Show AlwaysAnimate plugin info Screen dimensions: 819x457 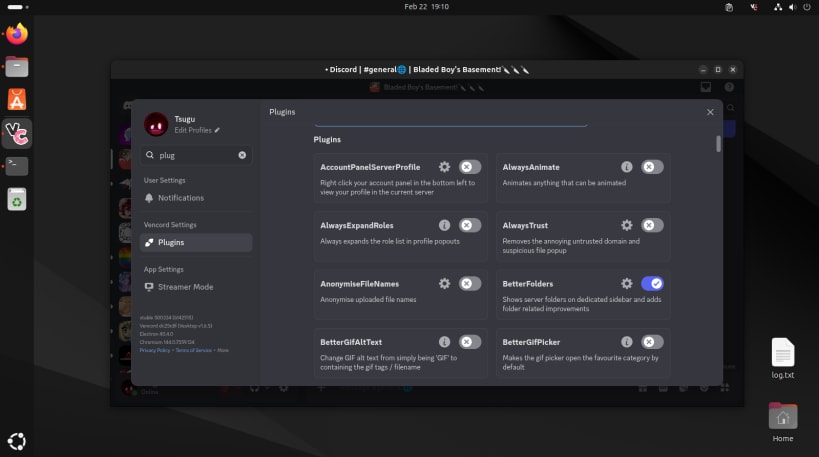626,167
